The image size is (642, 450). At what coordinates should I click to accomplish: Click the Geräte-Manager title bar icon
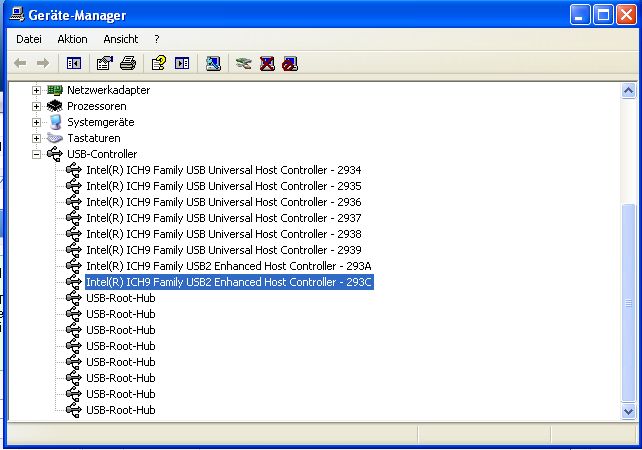click(17, 15)
